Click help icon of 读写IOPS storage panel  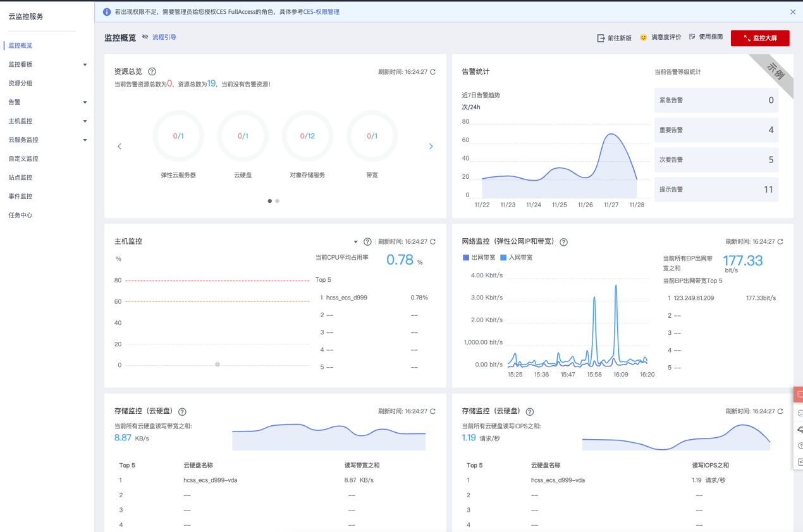tap(530, 412)
